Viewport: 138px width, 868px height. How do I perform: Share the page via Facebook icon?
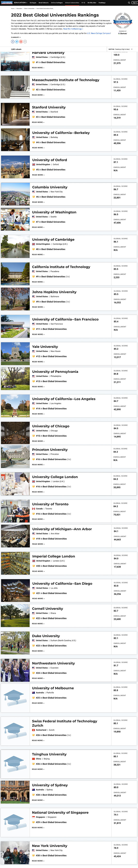pyautogui.click(x=13, y=41)
